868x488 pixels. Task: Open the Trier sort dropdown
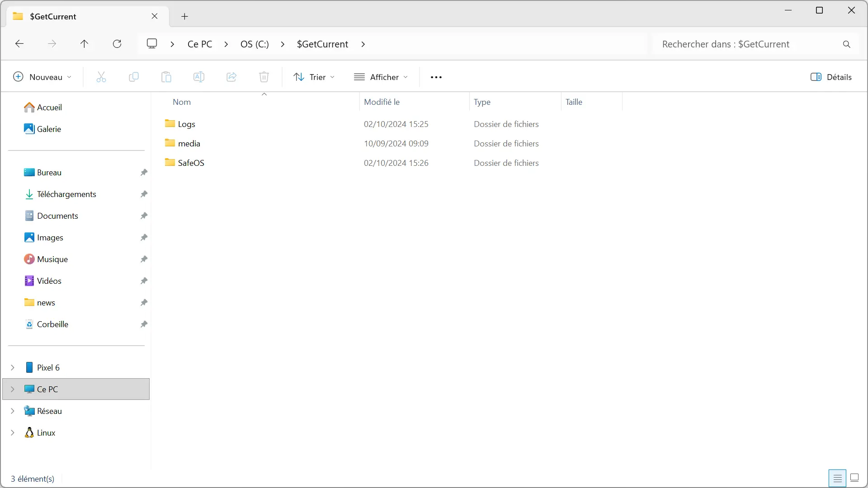(314, 77)
